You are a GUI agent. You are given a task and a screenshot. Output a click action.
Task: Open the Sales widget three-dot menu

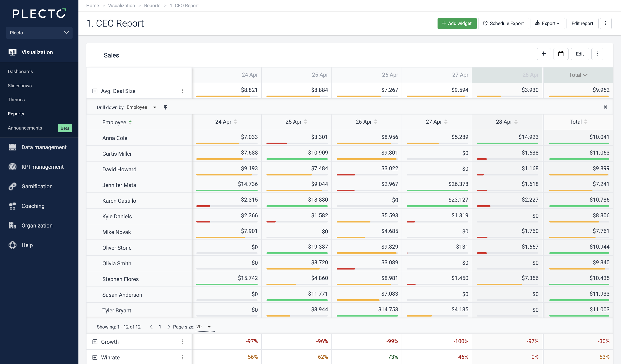[x=597, y=54]
